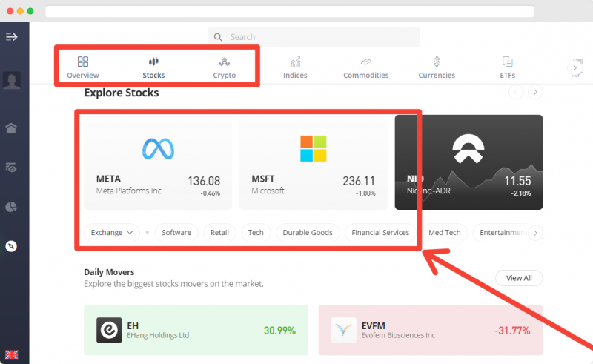Screen dimensions: 593x364
Task: Go to Home via the house icon
Action: [x=11, y=128]
